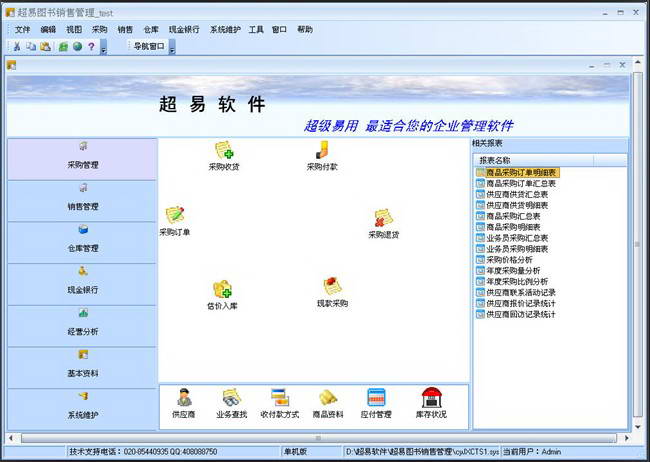
Task: Click the 导航窗口 toolbar button
Action: click(x=149, y=46)
